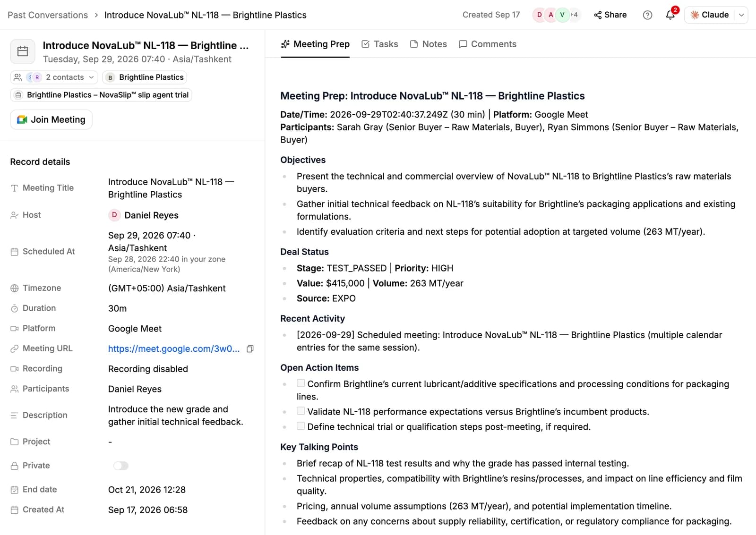Click the Recording disabled value
The image size is (756, 535).
(x=148, y=369)
